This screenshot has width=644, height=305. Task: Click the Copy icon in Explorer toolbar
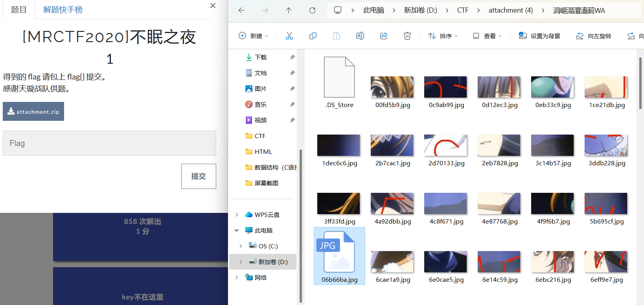(313, 36)
